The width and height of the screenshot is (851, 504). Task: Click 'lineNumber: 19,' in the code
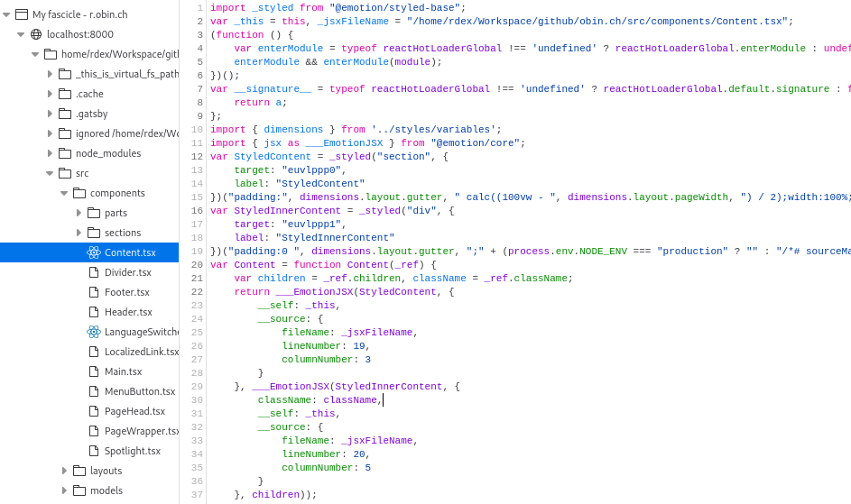point(326,345)
